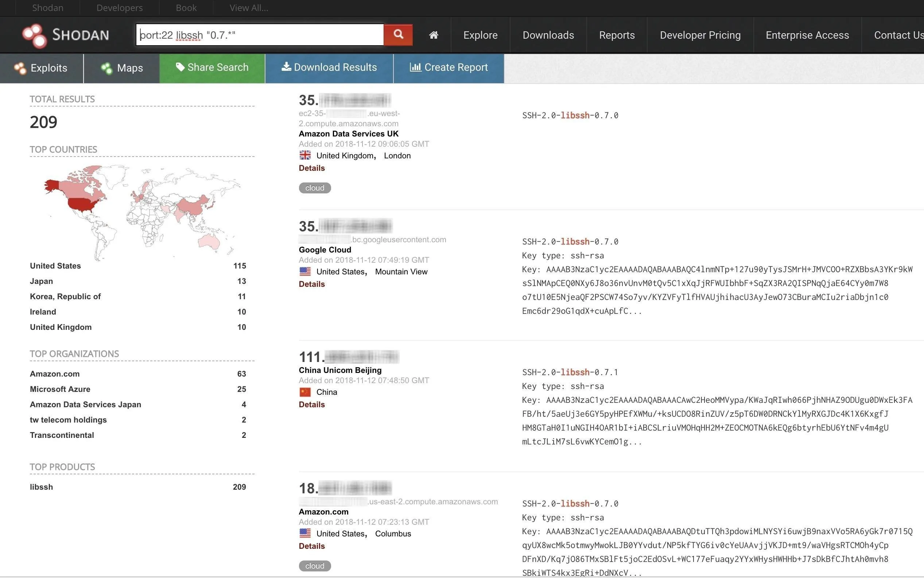Click Amazon Data Services UK heading
The image size is (924, 578).
[348, 134]
